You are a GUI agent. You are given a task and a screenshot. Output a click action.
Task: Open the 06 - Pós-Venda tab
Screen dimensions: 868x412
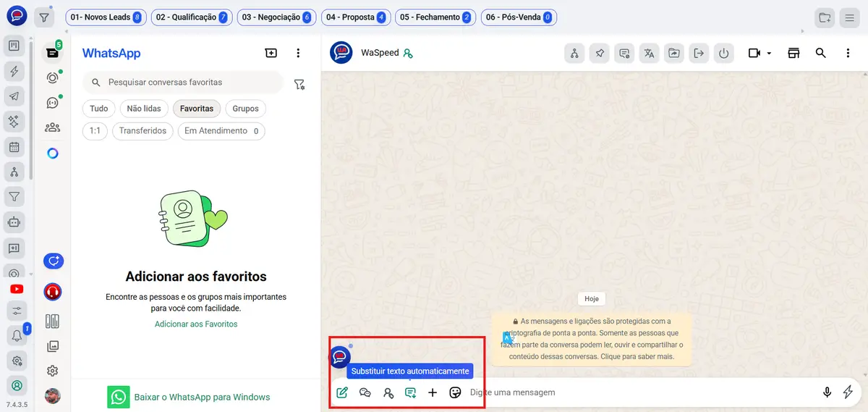(x=518, y=17)
